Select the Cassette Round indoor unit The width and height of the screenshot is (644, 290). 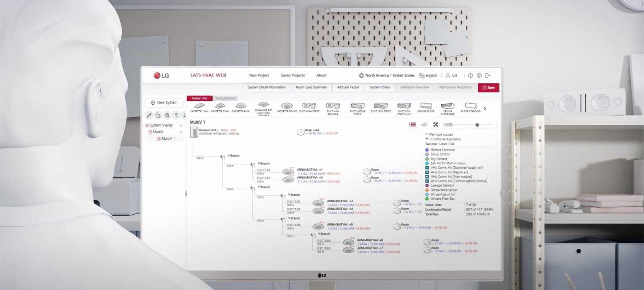click(287, 106)
